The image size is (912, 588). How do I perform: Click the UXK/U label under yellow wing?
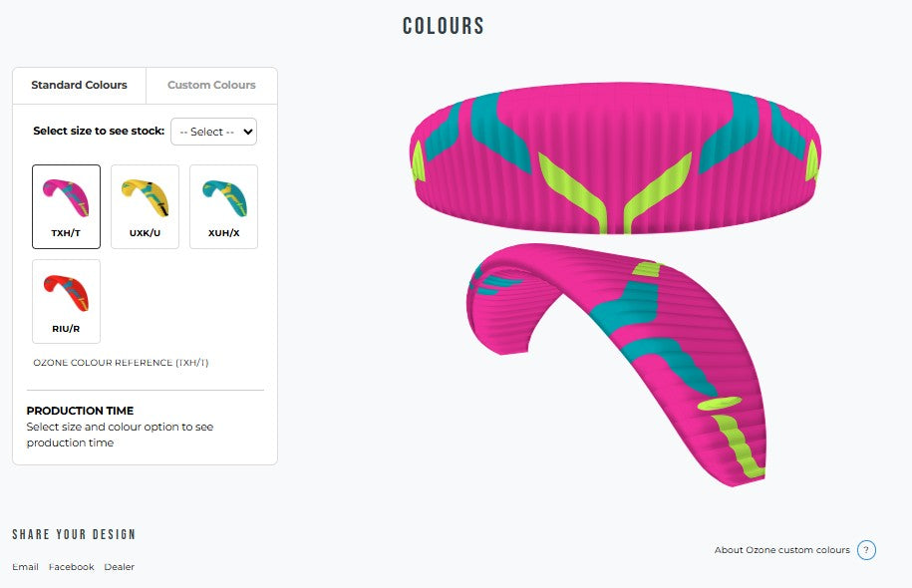tap(145, 233)
